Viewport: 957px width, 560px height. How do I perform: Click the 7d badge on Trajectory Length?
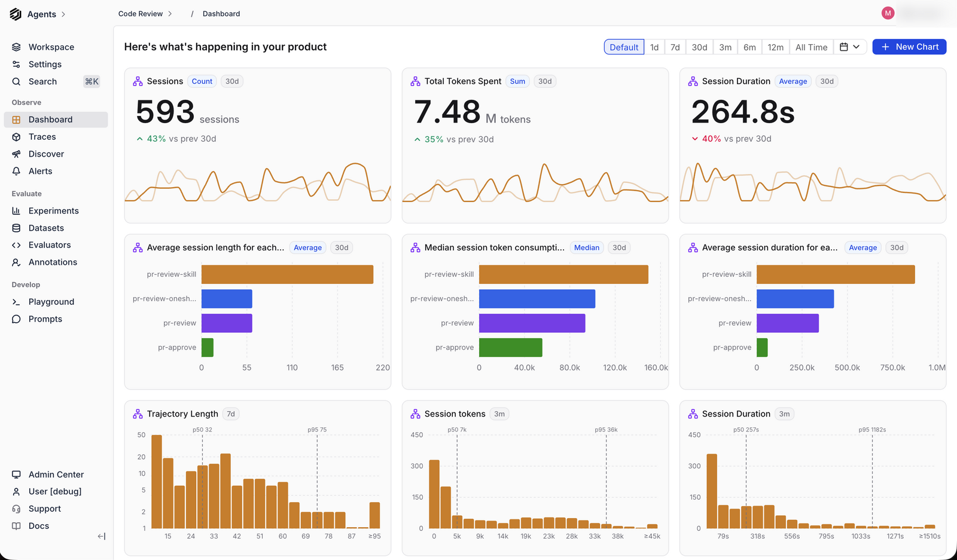[x=231, y=414]
